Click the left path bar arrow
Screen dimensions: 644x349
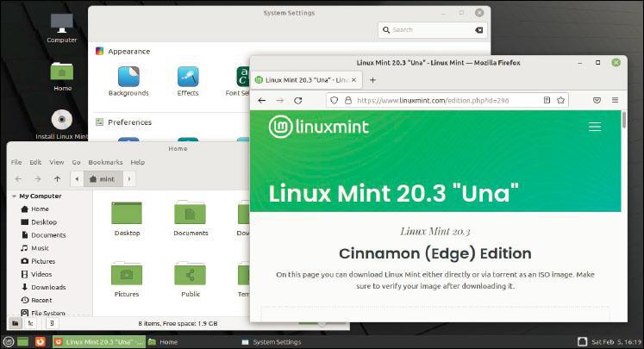pyautogui.click(x=77, y=179)
